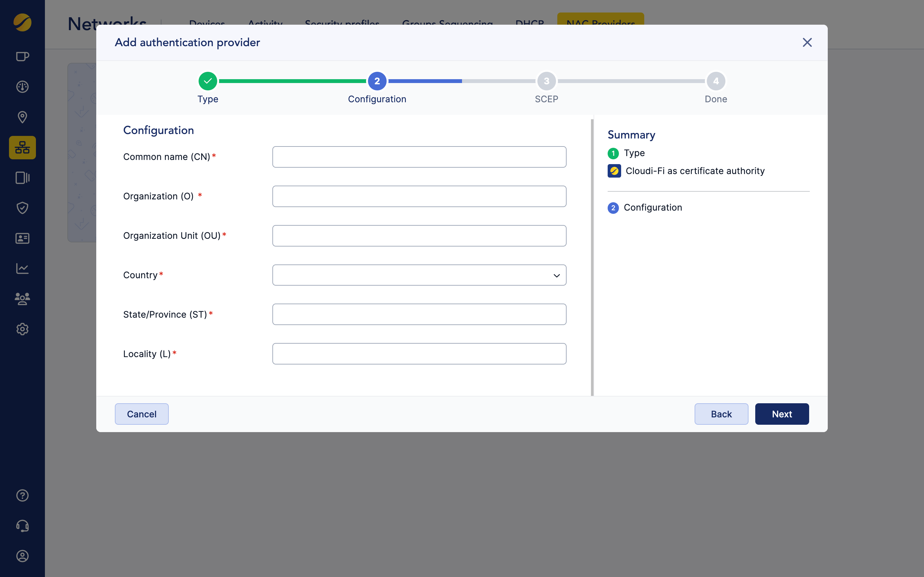Open the users group icon in sidebar

(x=22, y=298)
